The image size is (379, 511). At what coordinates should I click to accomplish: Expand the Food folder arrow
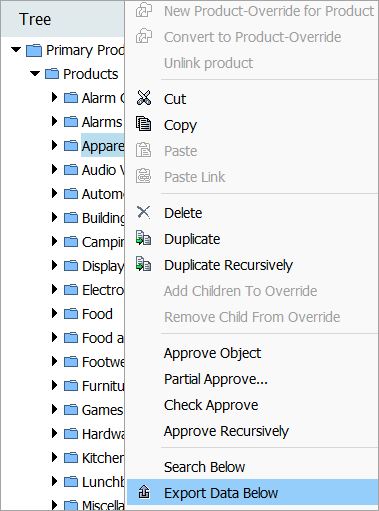point(54,313)
